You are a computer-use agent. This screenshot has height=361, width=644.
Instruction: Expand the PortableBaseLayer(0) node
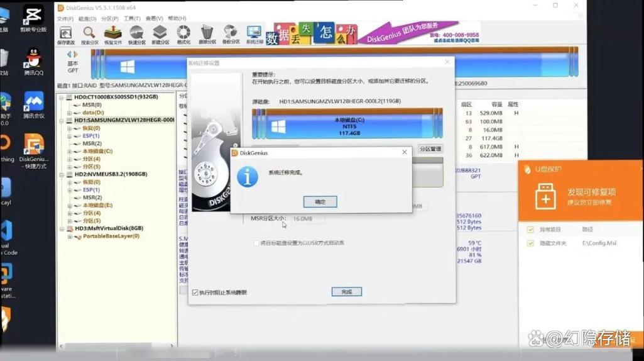69,236
